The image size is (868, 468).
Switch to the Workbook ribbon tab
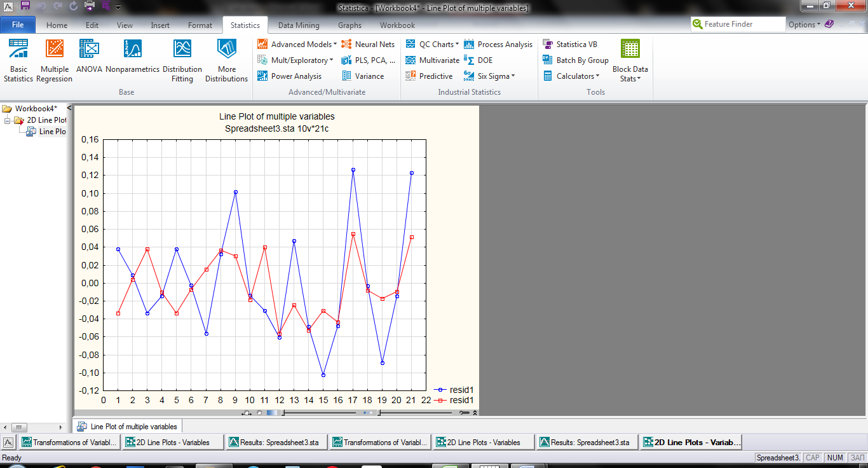click(397, 25)
